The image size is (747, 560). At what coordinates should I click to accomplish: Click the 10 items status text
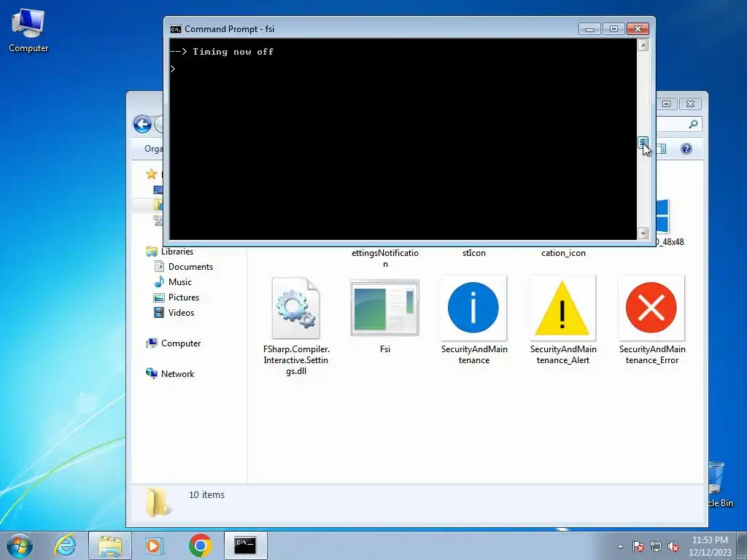(x=206, y=495)
